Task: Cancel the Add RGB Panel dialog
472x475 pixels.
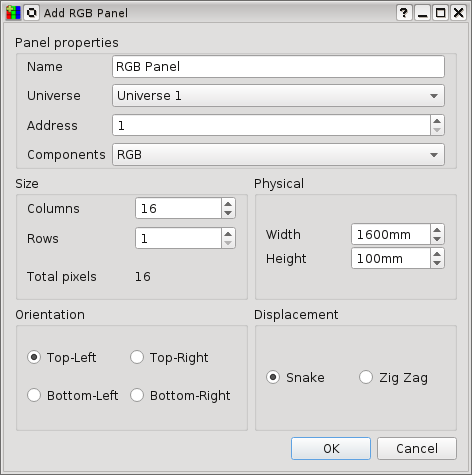Action: (417, 448)
